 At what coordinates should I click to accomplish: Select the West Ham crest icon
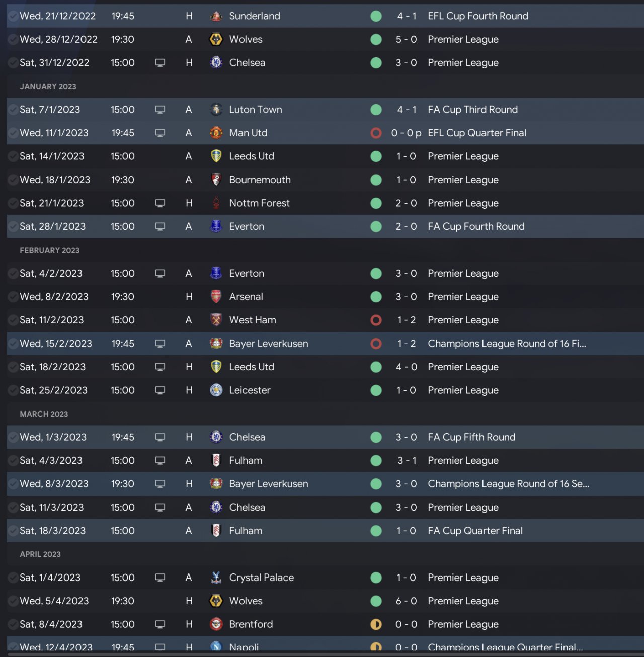point(216,320)
